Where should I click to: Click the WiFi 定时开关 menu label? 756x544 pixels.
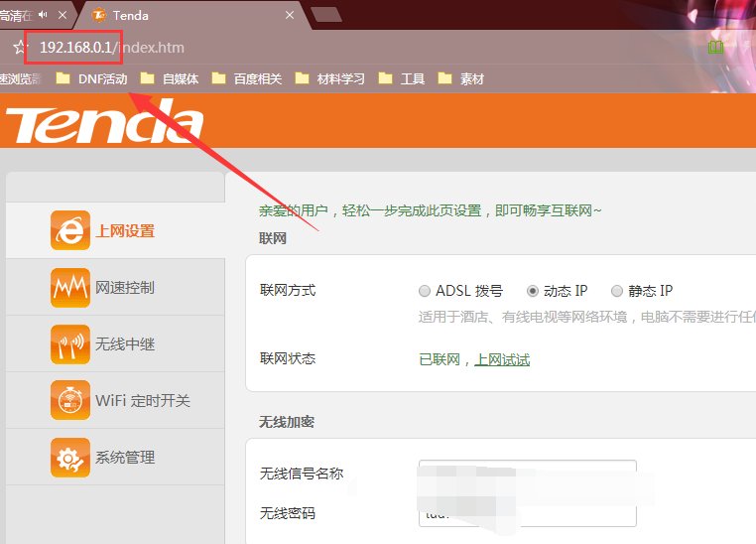click(143, 400)
